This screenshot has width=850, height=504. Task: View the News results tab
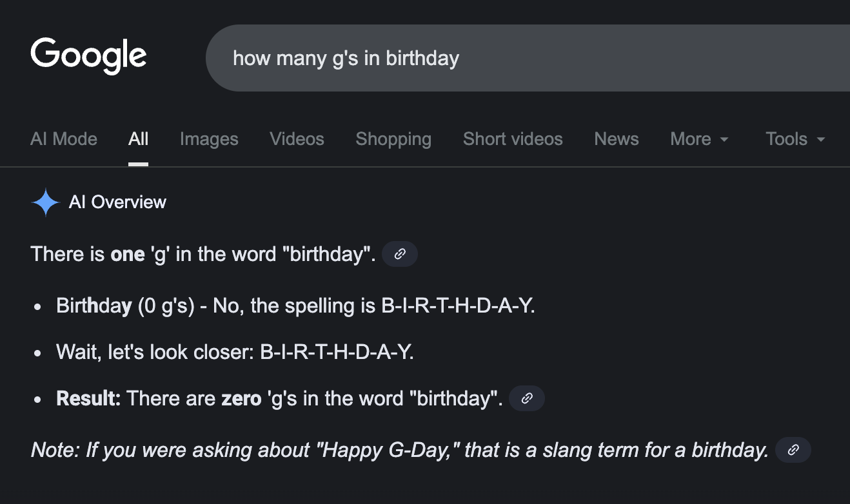(x=617, y=139)
